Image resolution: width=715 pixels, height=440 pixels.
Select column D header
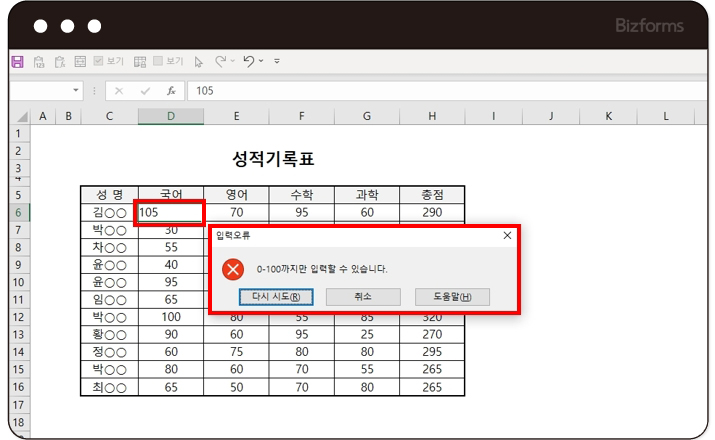[x=171, y=117]
